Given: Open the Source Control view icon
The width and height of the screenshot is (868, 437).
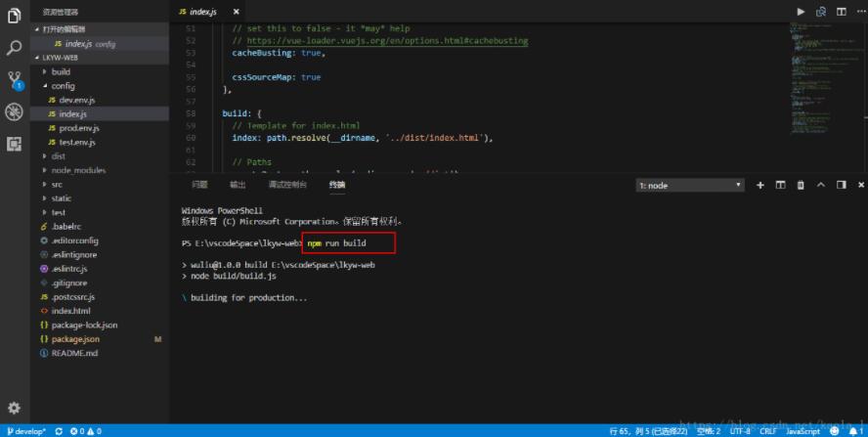Looking at the screenshot, I should (15, 80).
